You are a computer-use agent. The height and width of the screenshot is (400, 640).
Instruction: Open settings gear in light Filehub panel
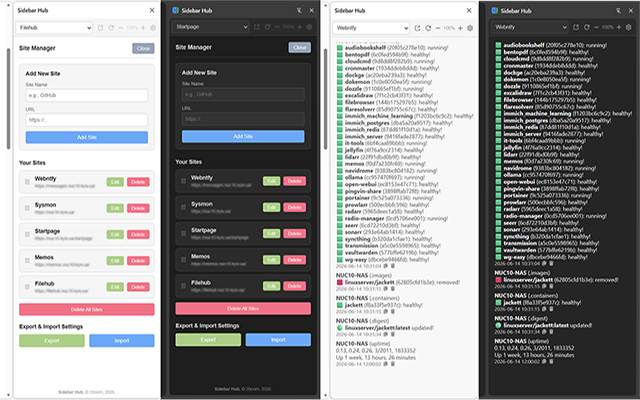153,28
